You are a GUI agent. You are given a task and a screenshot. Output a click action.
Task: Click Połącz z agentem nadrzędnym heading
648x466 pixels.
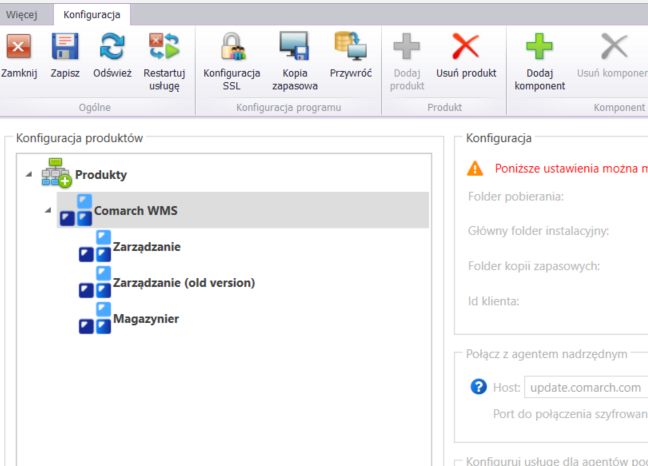[546, 354]
